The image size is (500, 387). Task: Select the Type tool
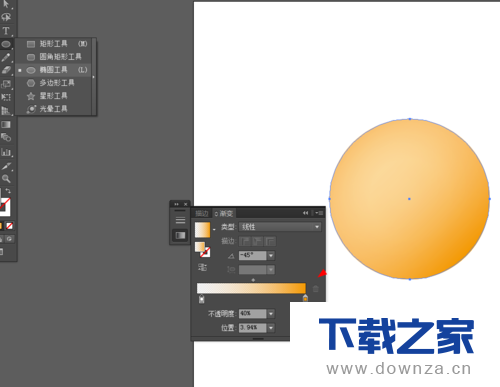[x=6, y=31]
